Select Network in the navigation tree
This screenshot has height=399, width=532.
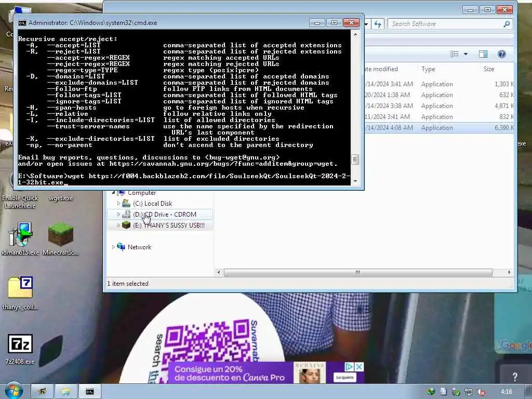pyautogui.click(x=139, y=247)
